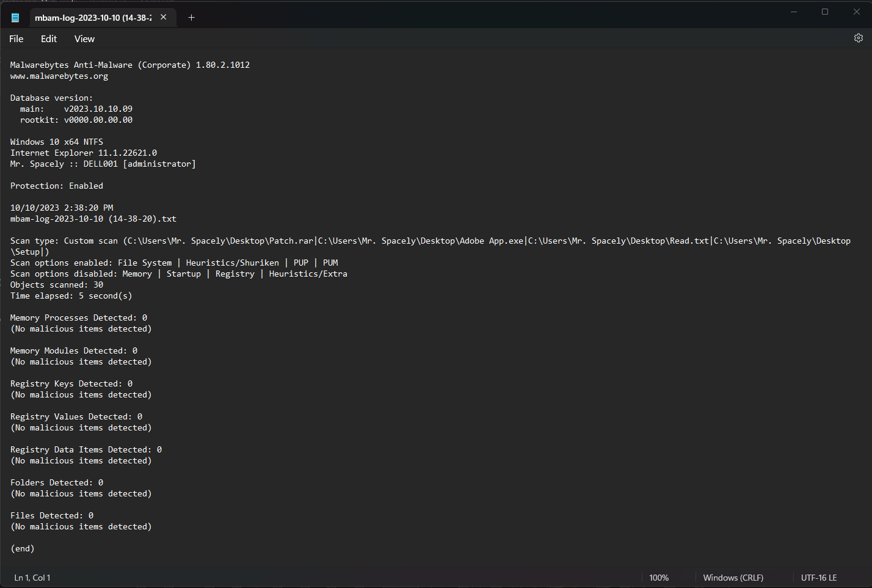Click 'Memory Processes Detected: 0' line
The width and height of the screenshot is (872, 588).
click(79, 318)
